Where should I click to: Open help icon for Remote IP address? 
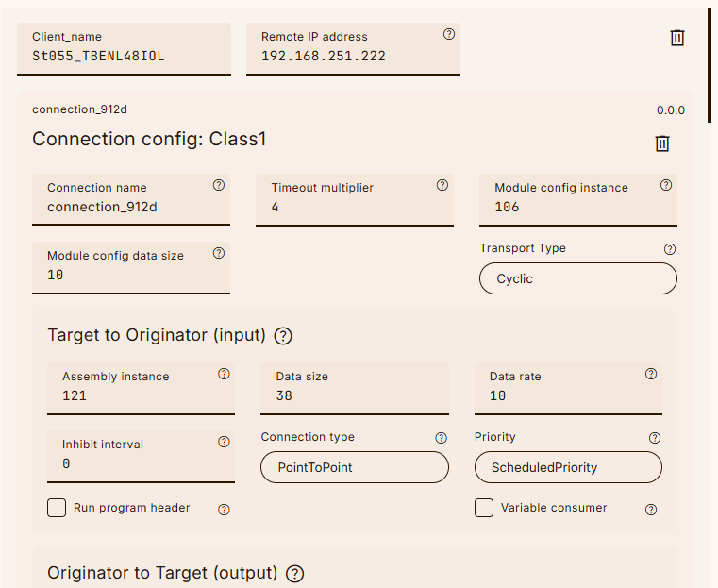click(x=449, y=34)
